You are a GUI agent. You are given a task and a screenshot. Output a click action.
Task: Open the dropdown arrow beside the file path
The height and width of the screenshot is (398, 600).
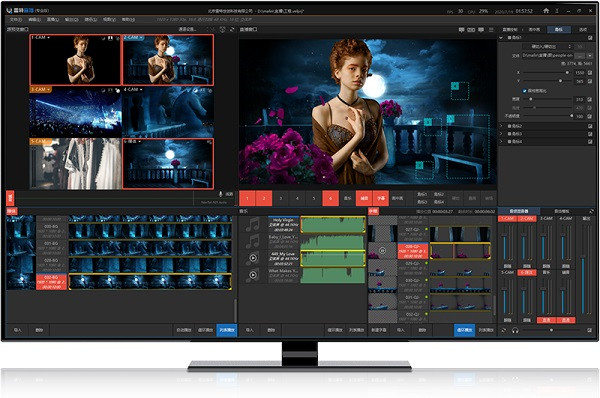(x=590, y=56)
